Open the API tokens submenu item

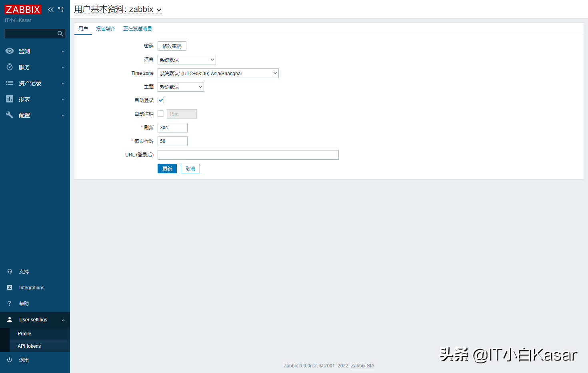coord(29,346)
